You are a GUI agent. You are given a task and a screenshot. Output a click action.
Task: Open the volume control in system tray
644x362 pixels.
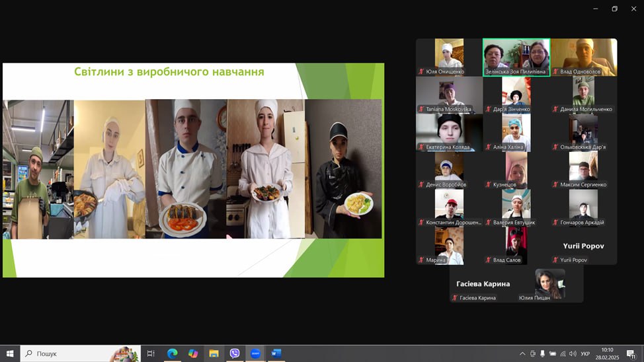coord(573,353)
